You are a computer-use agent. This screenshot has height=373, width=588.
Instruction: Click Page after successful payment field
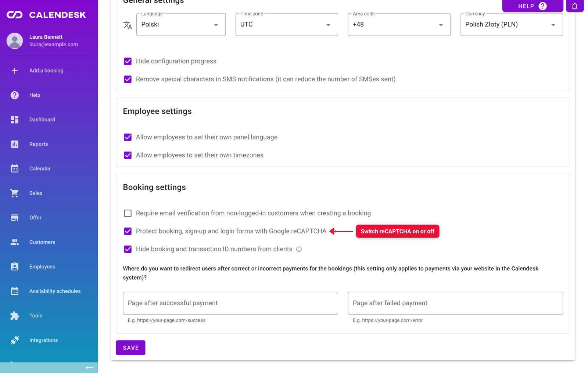[x=230, y=303]
